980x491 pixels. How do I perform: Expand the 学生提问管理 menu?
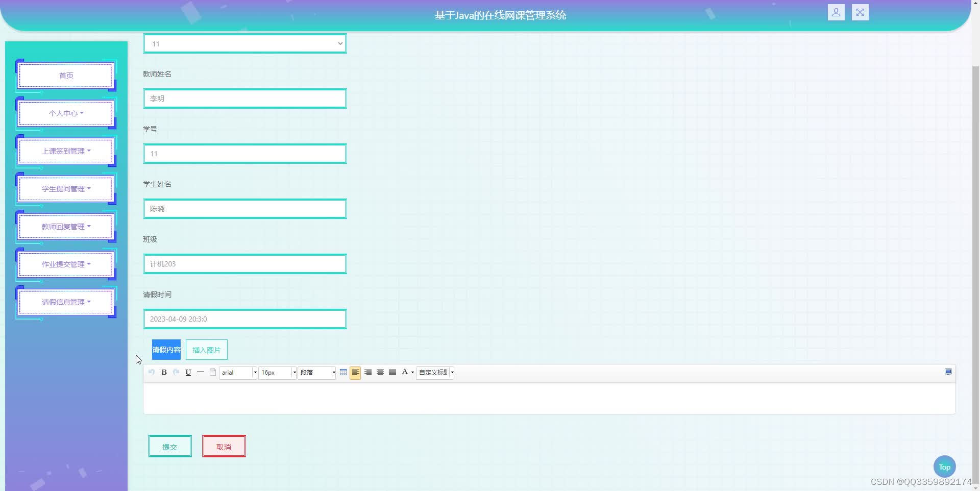pyautogui.click(x=66, y=189)
